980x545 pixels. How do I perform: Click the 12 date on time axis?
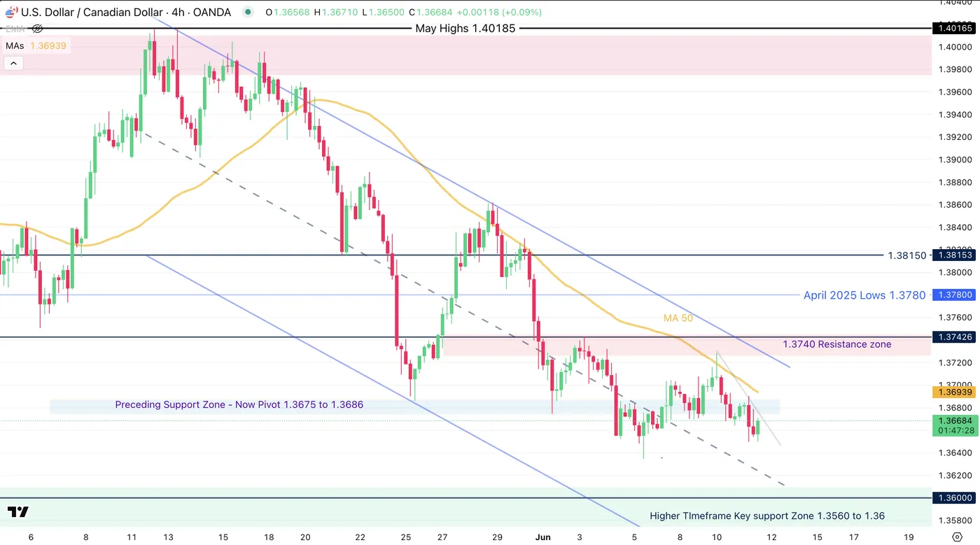point(771,537)
